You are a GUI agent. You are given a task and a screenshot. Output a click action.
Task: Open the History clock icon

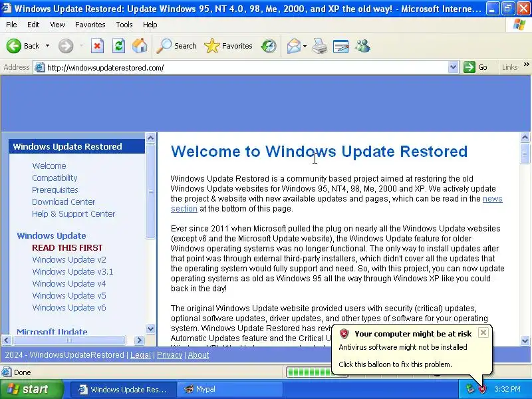(269, 46)
